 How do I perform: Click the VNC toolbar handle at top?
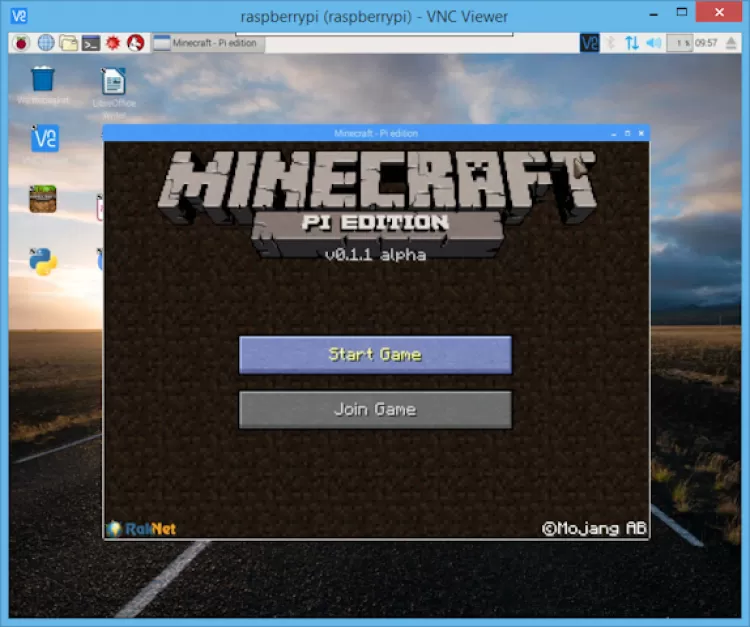(375, 34)
